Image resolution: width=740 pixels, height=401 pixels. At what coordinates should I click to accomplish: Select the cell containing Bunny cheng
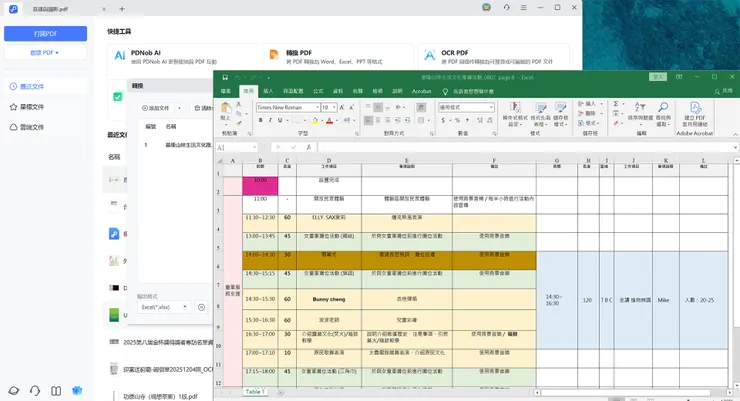point(329,299)
